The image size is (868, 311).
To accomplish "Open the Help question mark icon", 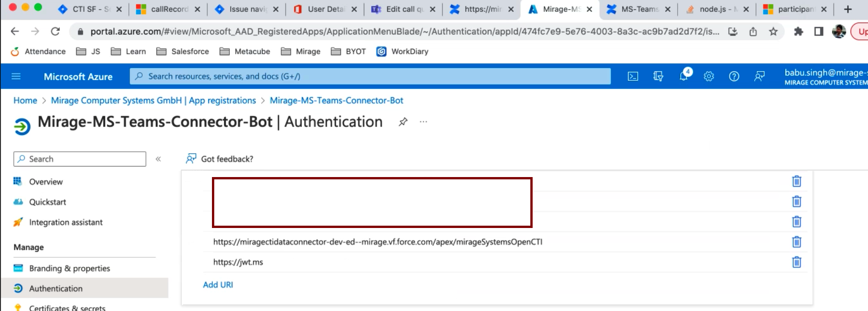I will (734, 76).
